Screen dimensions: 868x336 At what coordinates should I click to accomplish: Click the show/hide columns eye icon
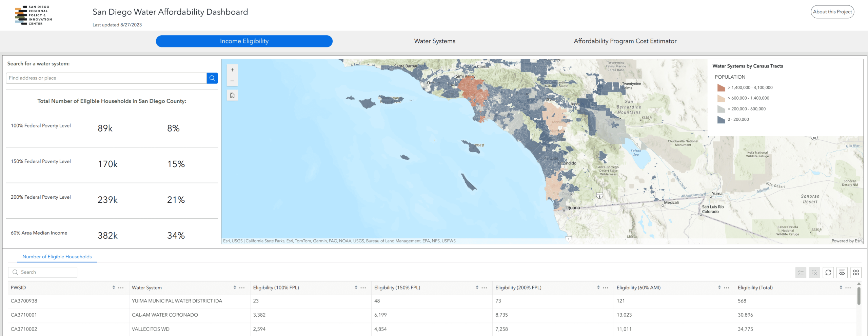point(842,273)
